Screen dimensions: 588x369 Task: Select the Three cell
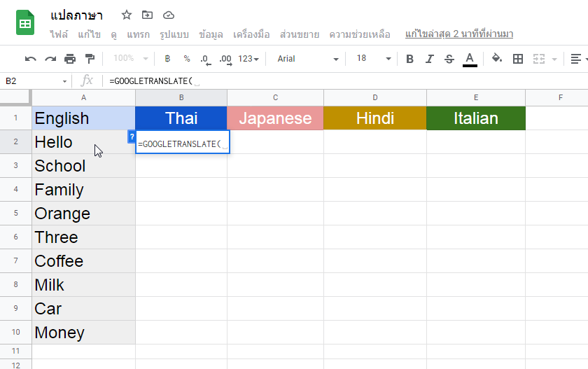coord(83,237)
